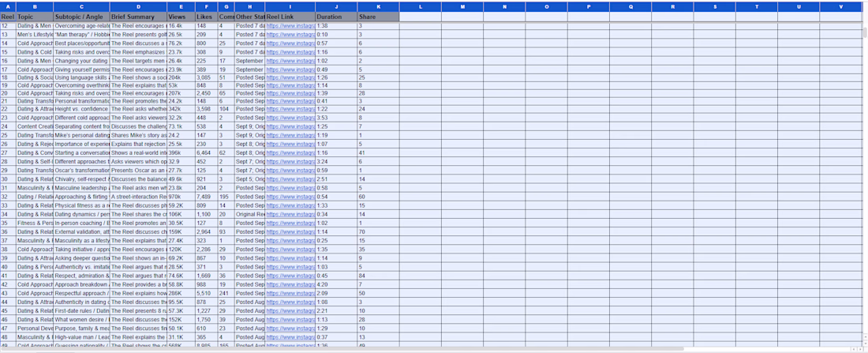Click the 'Subtopic / Angle' header cell
Screen dimensions: 868x353
point(81,17)
